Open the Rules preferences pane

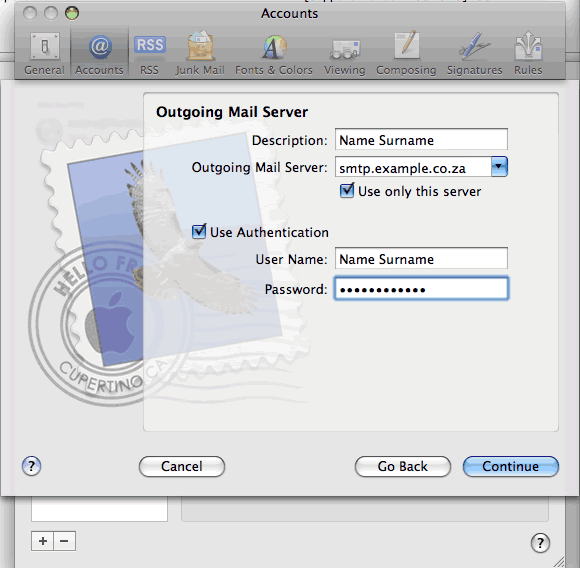point(528,53)
